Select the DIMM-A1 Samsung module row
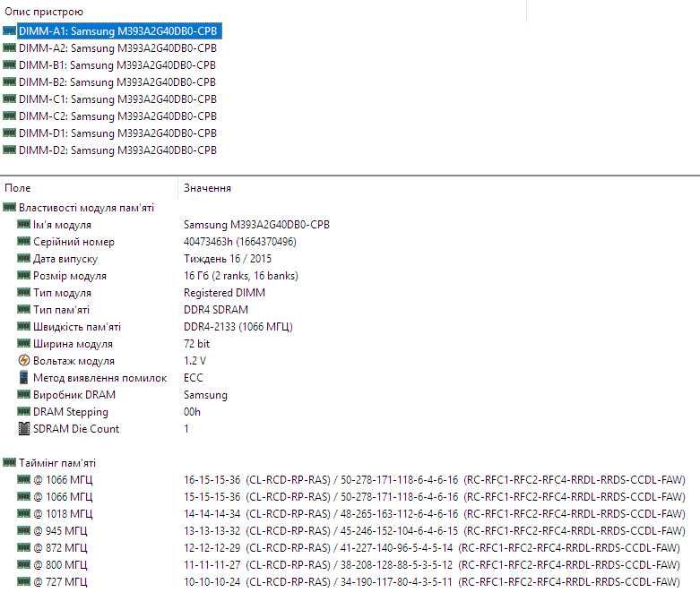700x601 pixels. click(119, 31)
